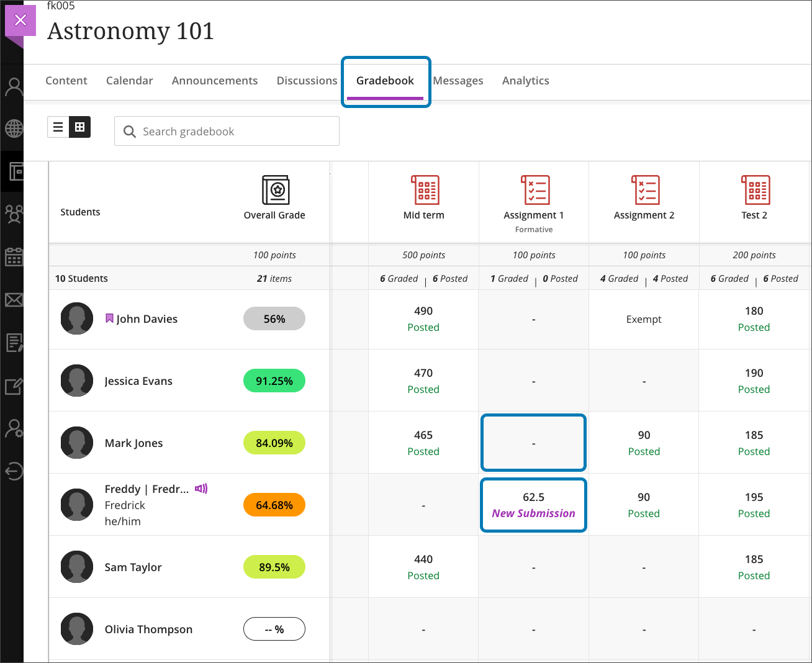Screen dimensions: 812x663
Task: Switch to grid view in gradebook
Action: pyautogui.click(x=80, y=127)
